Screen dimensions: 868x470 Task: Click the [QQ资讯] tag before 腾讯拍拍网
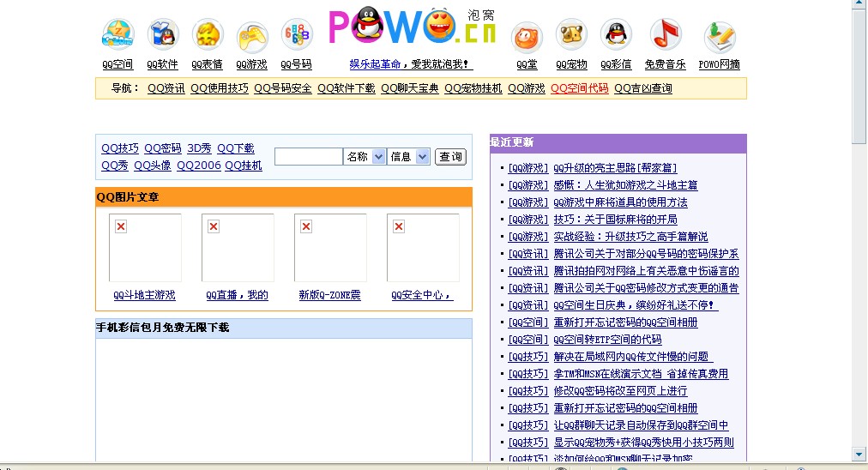coord(528,271)
